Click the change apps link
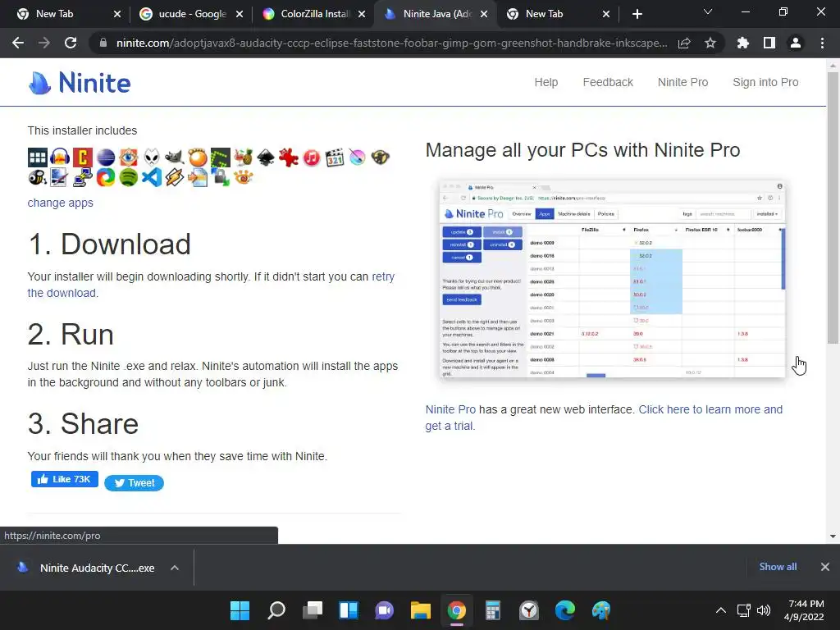The height and width of the screenshot is (630, 840). click(x=61, y=203)
